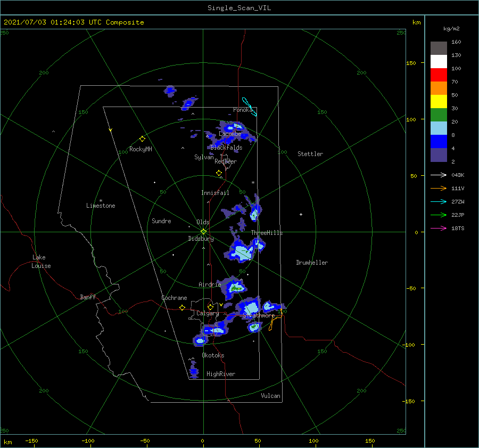Image resolution: width=479 pixels, height=448 pixels.
Task: Select the yellow 30-50 legend swatch
Action: (439, 102)
